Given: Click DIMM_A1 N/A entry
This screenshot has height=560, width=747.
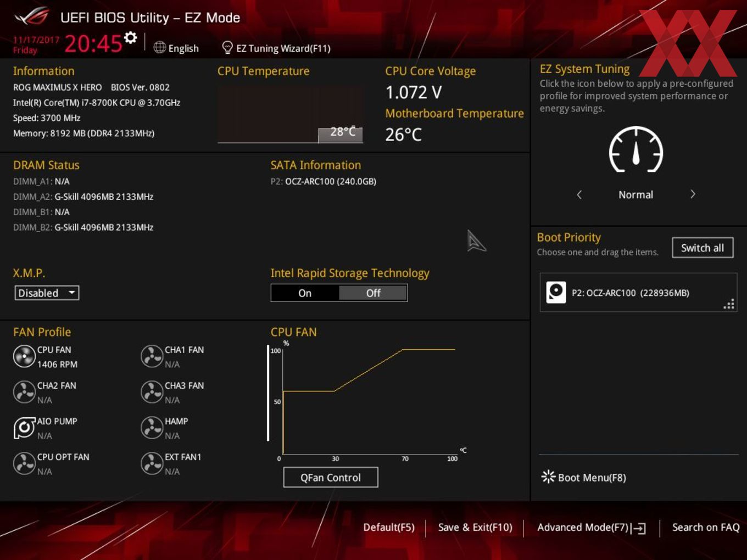Looking at the screenshot, I should [x=41, y=181].
